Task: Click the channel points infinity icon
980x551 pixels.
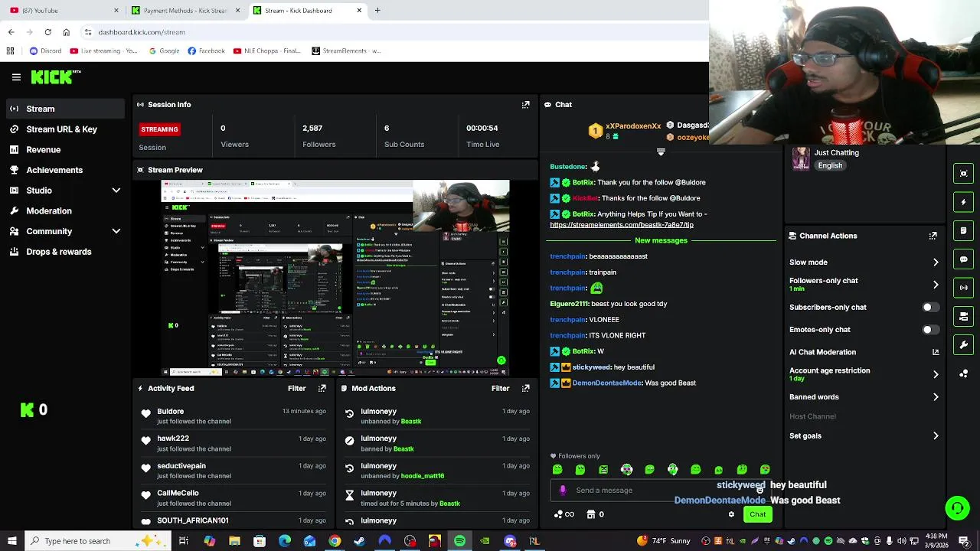Action: pyautogui.click(x=564, y=515)
